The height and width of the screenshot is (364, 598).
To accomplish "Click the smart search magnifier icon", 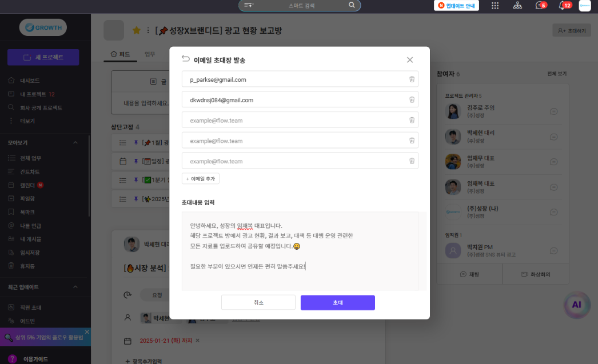I will pyautogui.click(x=352, y=5).
